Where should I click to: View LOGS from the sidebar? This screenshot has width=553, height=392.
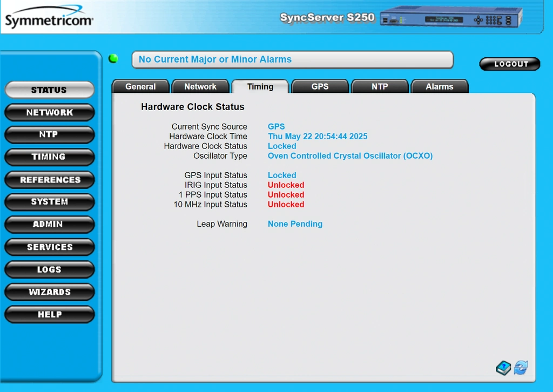(49, 269)
